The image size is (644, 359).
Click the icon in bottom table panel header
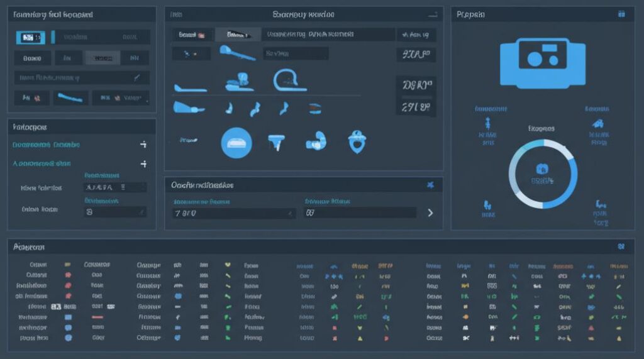pyautogui.click(x=621, y=247)
